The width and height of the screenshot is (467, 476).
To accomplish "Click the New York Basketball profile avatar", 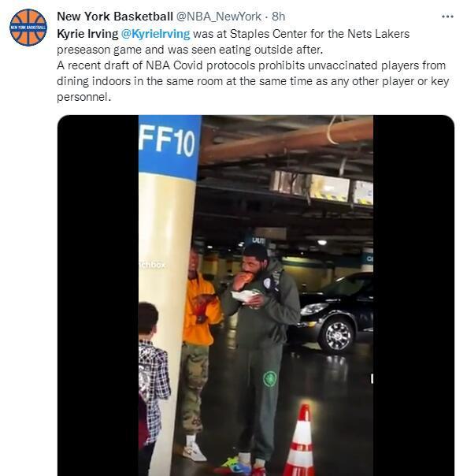I will pyautogui.click(x=28, y=28).
